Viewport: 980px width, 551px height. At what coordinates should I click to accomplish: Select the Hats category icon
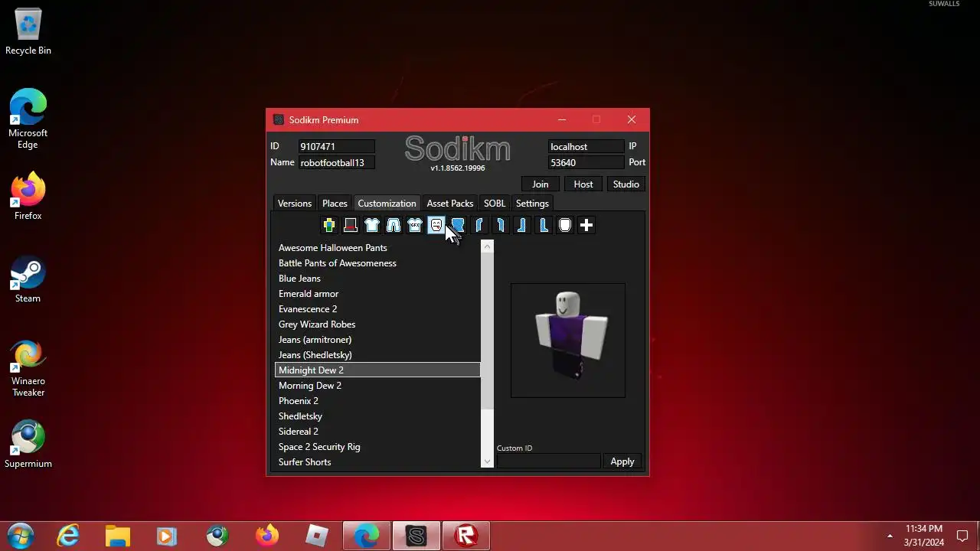tap(351, 225)
